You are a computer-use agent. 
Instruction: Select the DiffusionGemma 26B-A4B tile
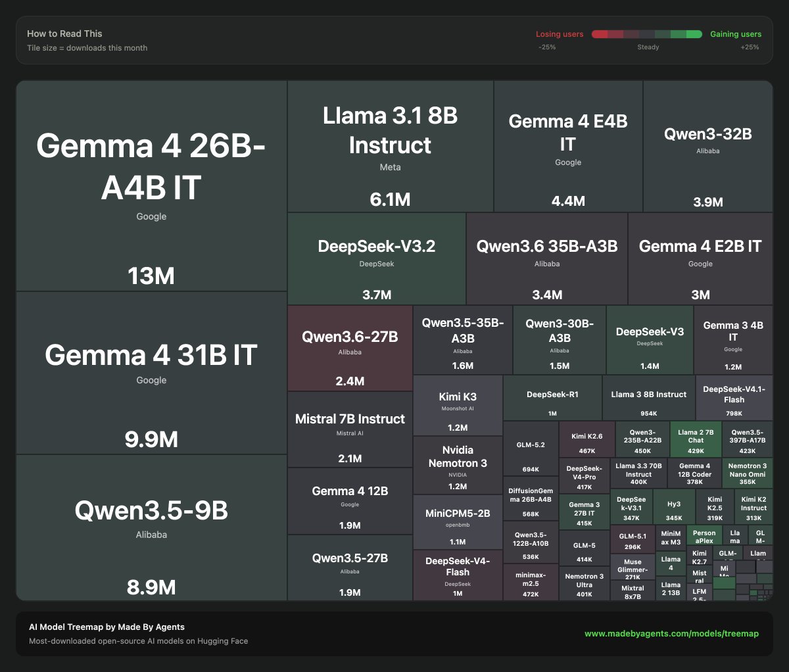pyautogui.click(x=531, y=498)
